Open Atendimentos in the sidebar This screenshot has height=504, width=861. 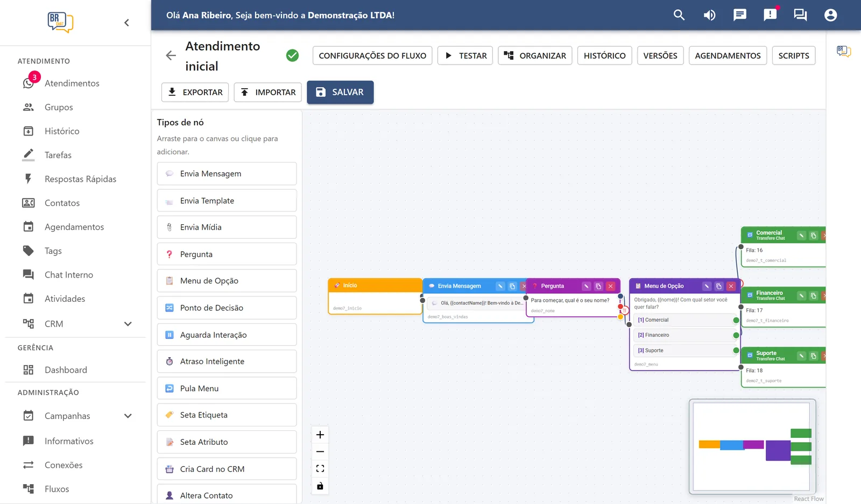pyautogui.click(x=72, y=83)
